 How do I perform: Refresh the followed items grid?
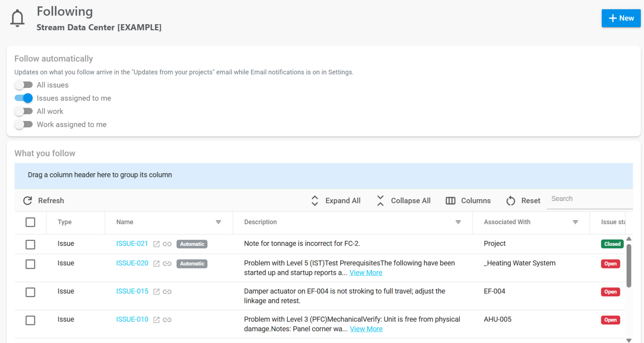click(43, 201)
